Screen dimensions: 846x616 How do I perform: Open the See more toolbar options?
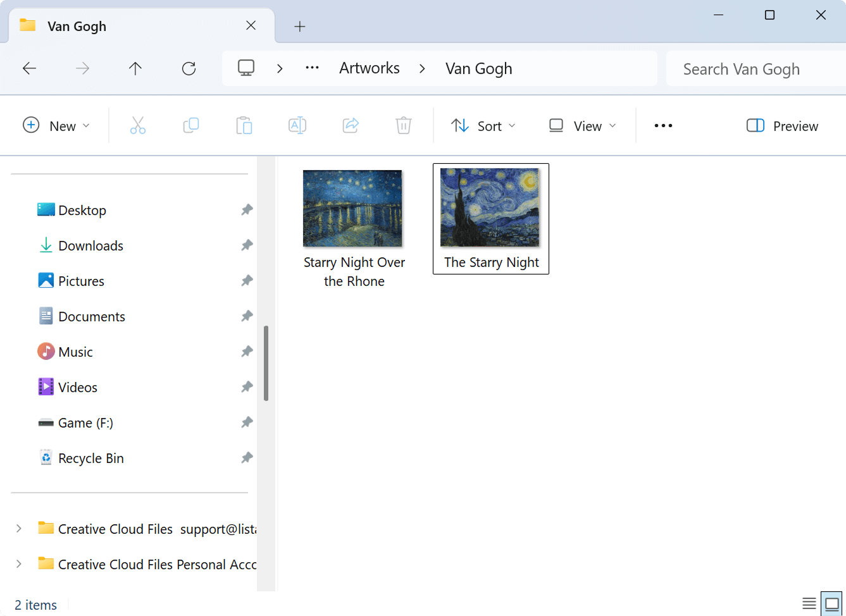coord(663,125)
